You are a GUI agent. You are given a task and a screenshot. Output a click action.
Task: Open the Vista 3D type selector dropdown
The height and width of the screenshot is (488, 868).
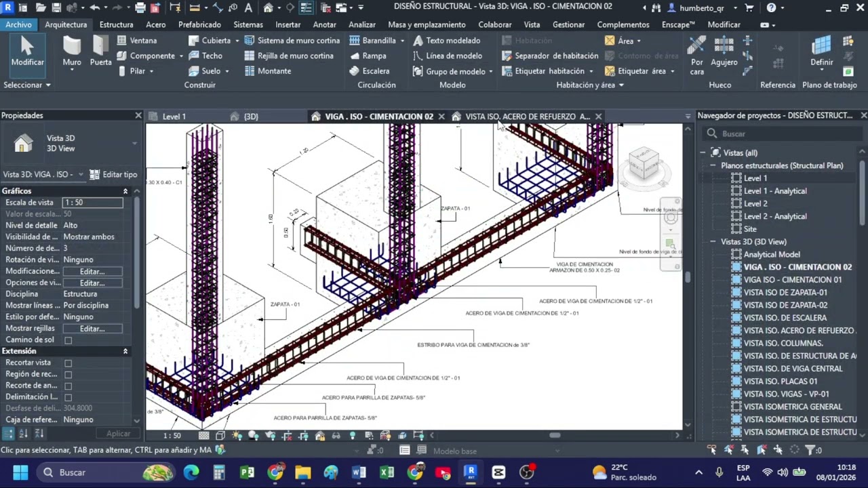tap(134, 143)
